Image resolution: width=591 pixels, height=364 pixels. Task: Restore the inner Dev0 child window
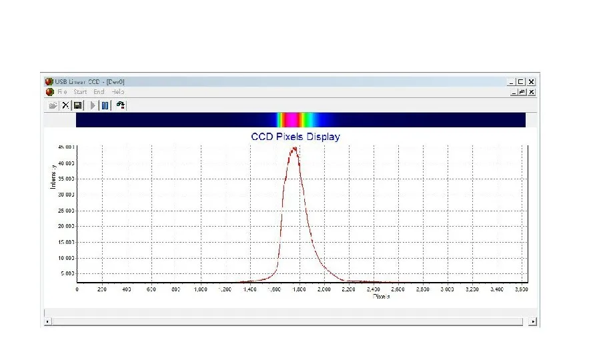pos(522,92)
